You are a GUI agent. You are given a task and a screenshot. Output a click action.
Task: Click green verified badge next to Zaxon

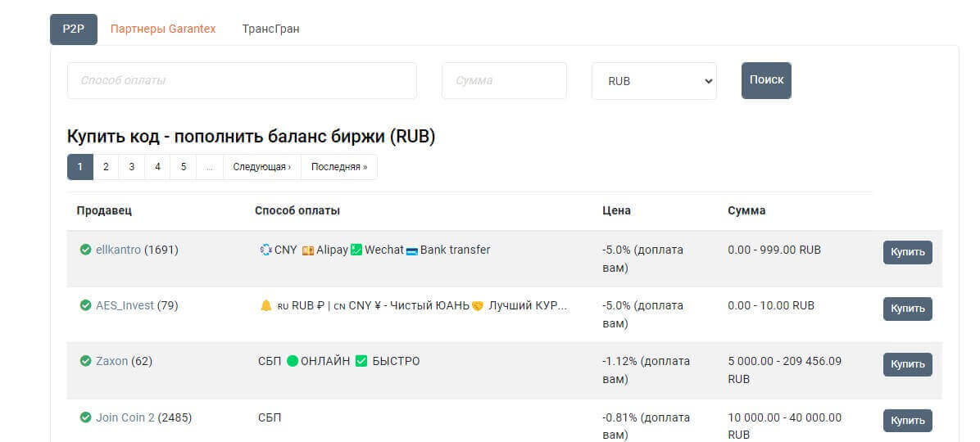point(85,361)
